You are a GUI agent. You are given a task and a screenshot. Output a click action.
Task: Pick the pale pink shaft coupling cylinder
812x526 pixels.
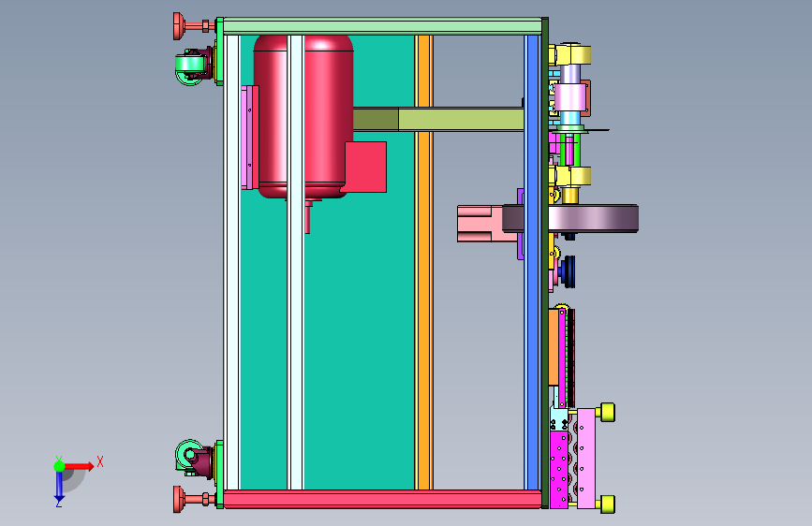pyautogui.click(x=569, y=96)
